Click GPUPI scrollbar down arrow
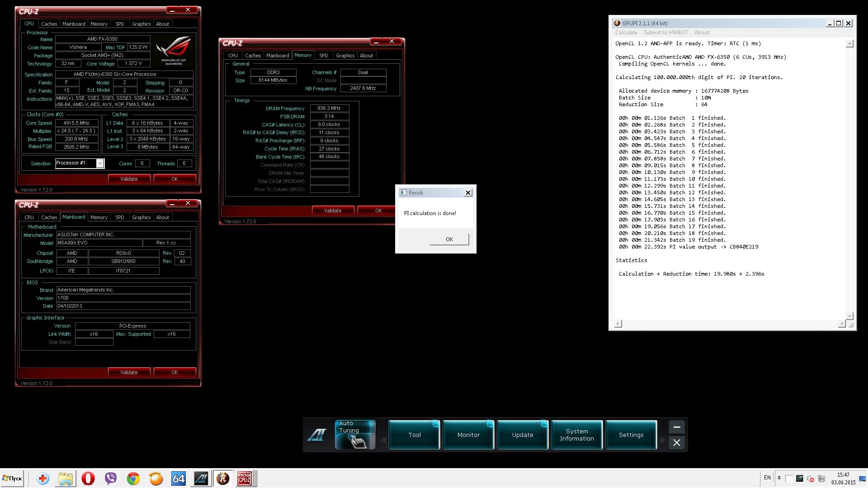 click(849, 315)
